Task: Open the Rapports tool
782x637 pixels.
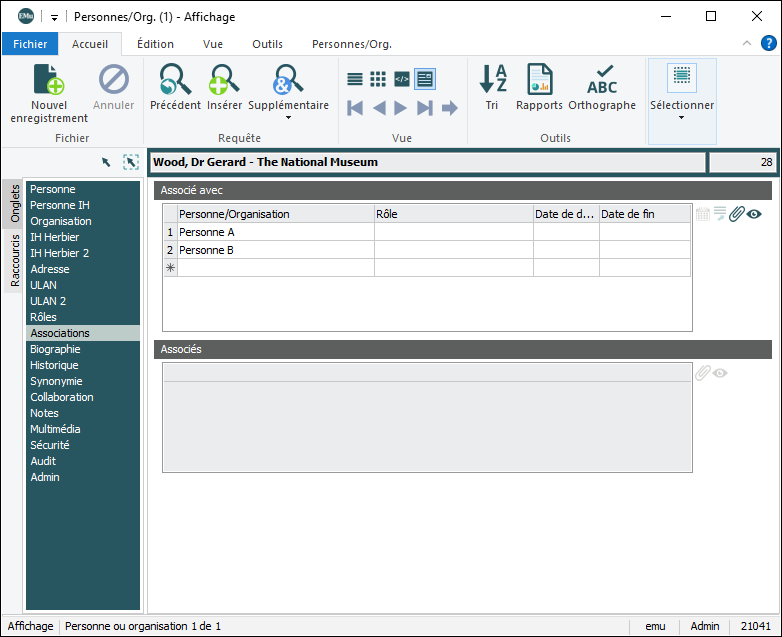Action: [x=539, y=80]
